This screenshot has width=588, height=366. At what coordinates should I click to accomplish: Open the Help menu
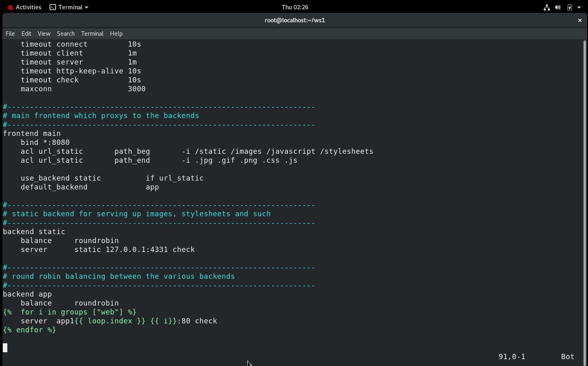116,34
